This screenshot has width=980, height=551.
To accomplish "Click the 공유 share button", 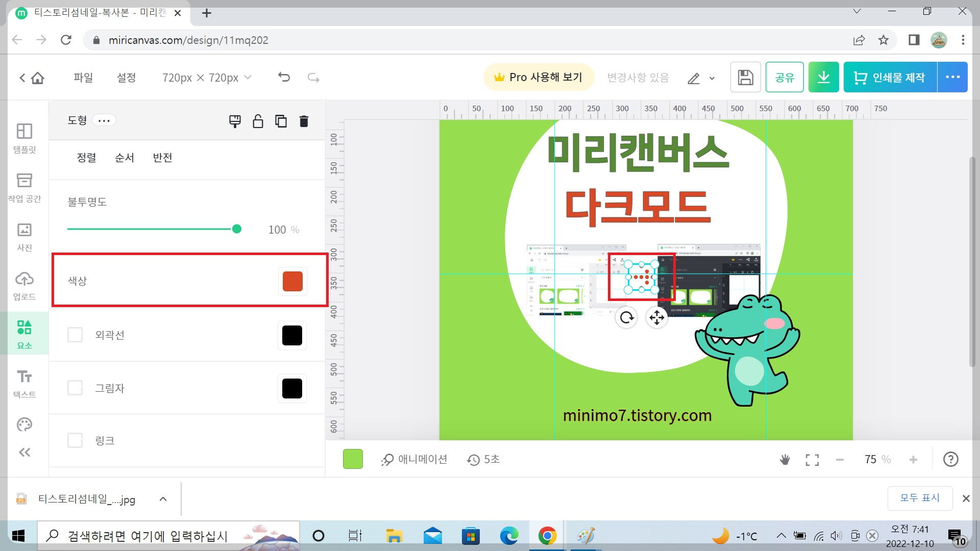I will click(x=785, y=77).
